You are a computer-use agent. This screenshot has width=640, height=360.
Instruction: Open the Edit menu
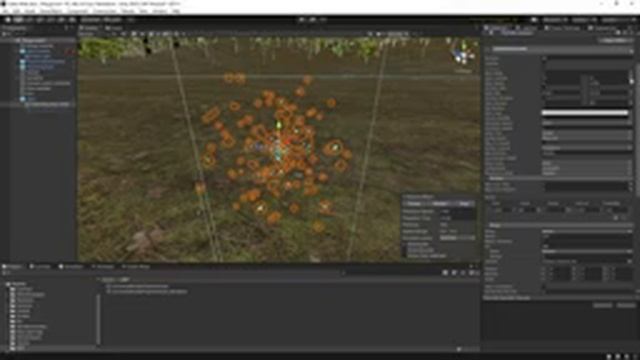[16, 11]
